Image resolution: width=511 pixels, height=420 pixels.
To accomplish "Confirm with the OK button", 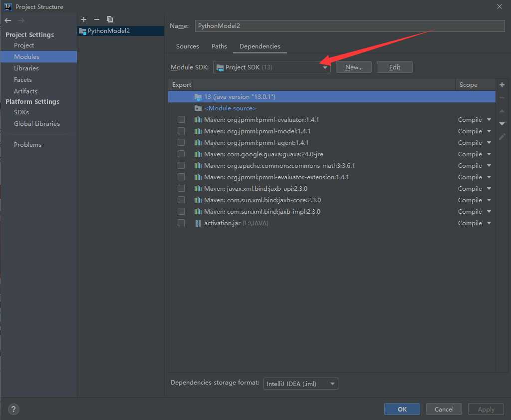I will 402,409.
